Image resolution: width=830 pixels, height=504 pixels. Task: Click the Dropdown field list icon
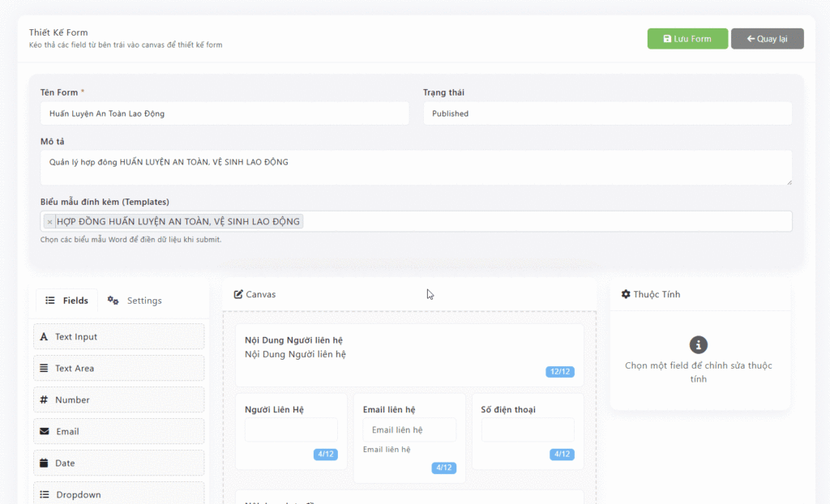coord(44,495)
